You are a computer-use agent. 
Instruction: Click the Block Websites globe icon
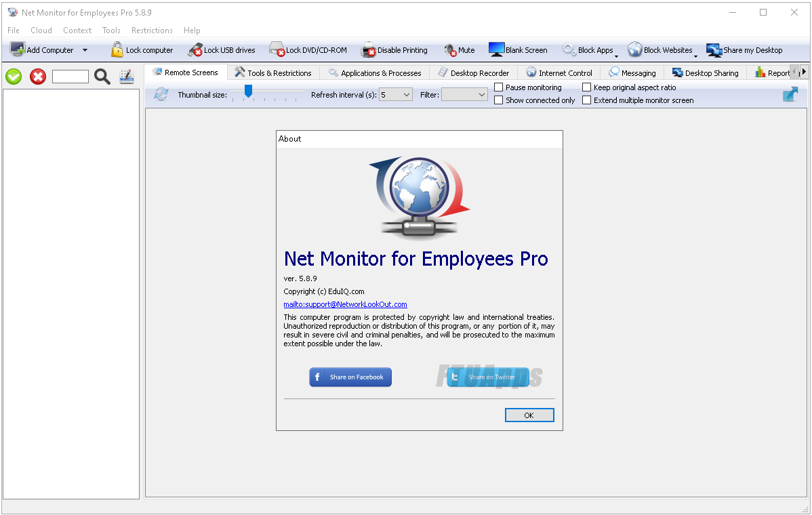(x=635, y=49)
